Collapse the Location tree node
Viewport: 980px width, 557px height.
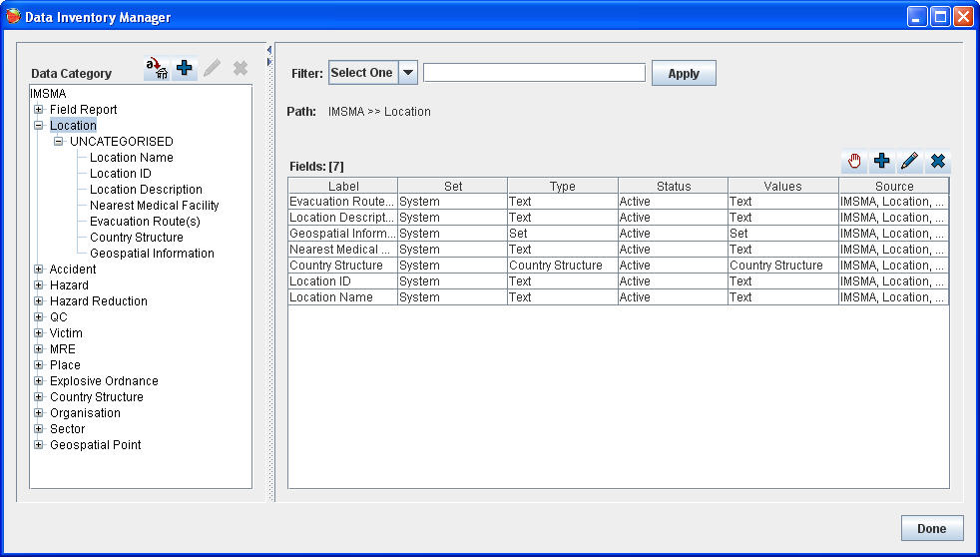(x=39, y=126)
